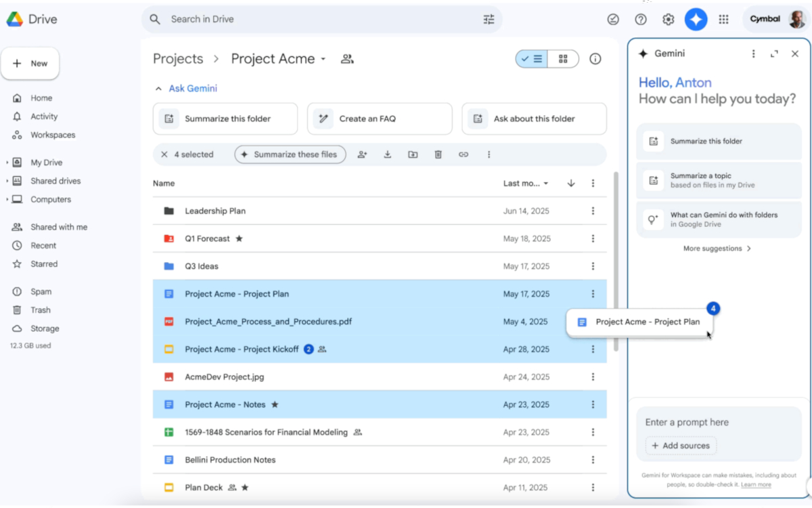This screenshot has width=812, height=508.
Task: Open Activity in the sidebar
Action: pyautogui.click(x=44, y=117)
